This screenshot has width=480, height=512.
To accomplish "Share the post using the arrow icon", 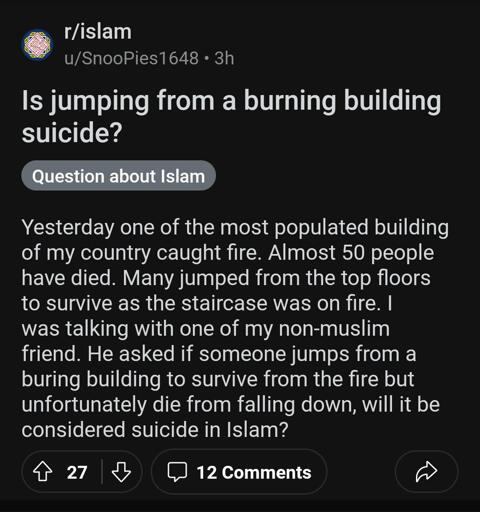I will pos(426,471).
